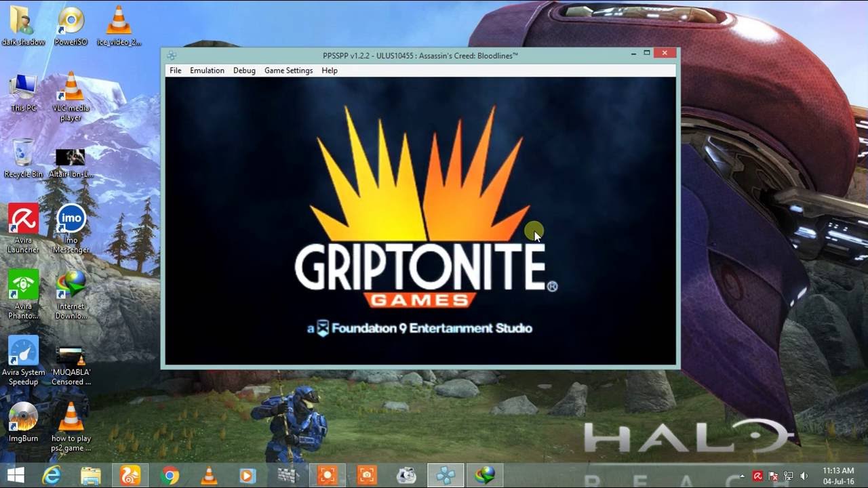
Task: Open Internet Explorer from taskbar
Action: (52, 476)
